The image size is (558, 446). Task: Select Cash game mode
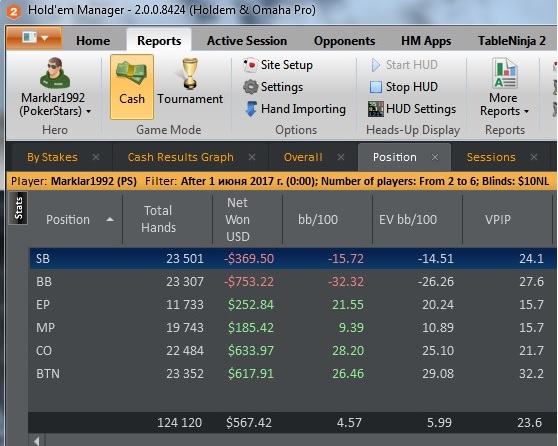[132, 86]
